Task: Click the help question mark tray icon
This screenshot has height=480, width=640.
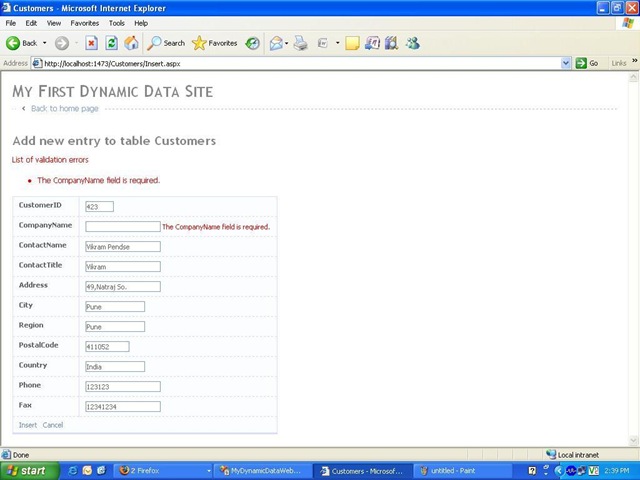Action: pyautogui.click(x=532, y=471)
